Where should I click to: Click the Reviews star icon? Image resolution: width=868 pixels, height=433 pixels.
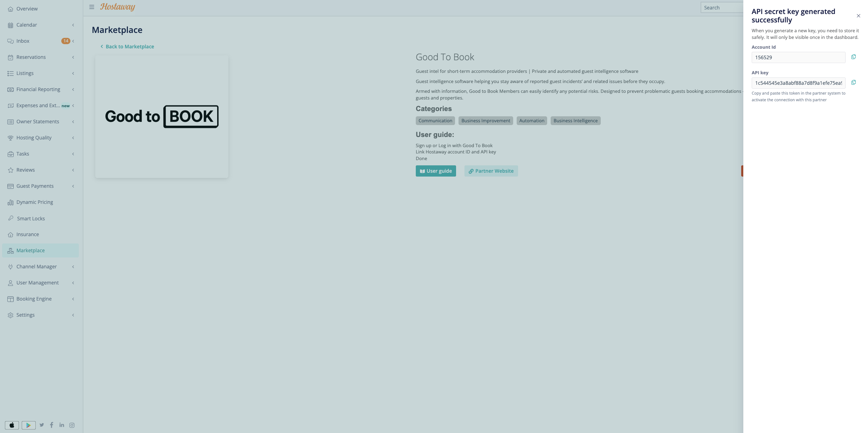pos(11,170)
